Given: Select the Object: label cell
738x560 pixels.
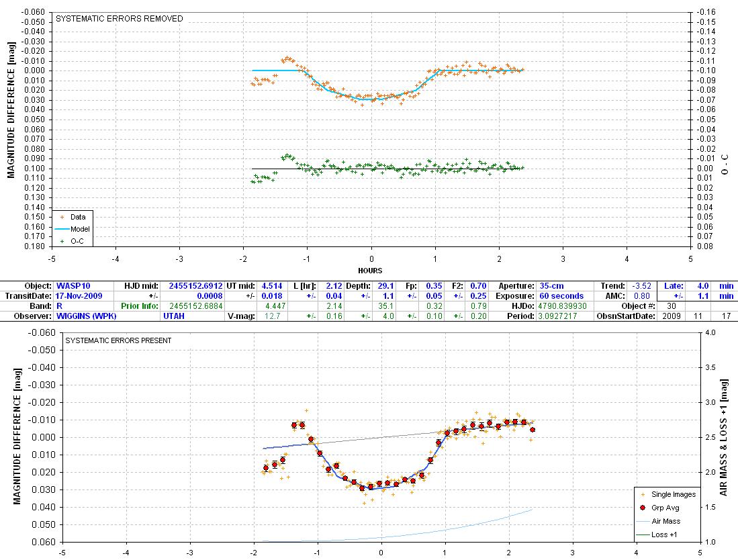Looking at the screenshot, I should (x=28, y=285).
